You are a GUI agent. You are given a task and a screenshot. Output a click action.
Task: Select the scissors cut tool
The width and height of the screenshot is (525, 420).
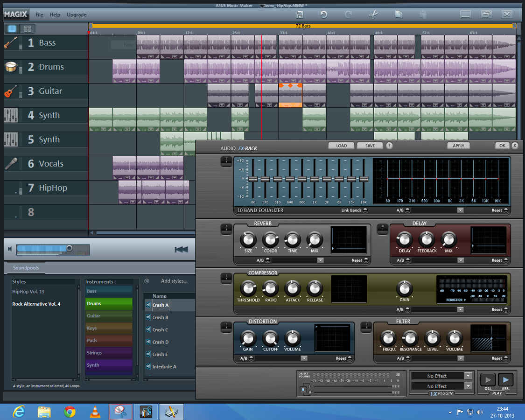click(374, 14)
